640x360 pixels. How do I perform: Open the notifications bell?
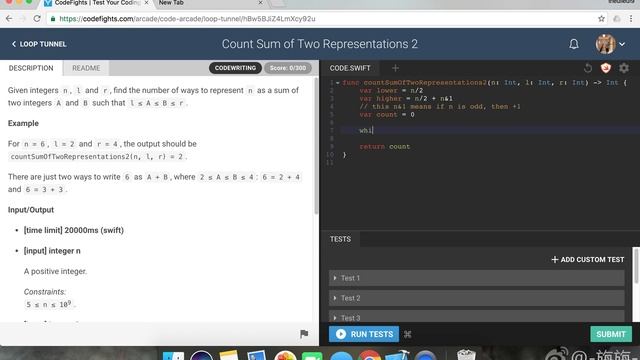(574, 44)
